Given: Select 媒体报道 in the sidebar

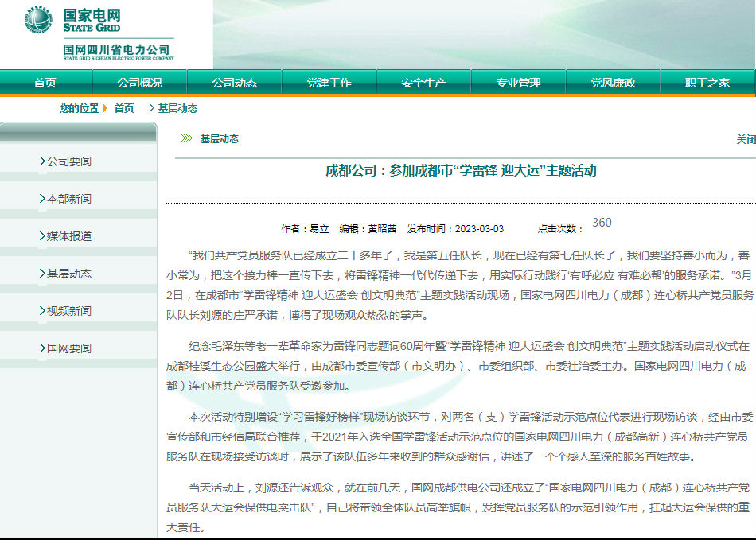Looking at the screenshot, I should [69, 236].
